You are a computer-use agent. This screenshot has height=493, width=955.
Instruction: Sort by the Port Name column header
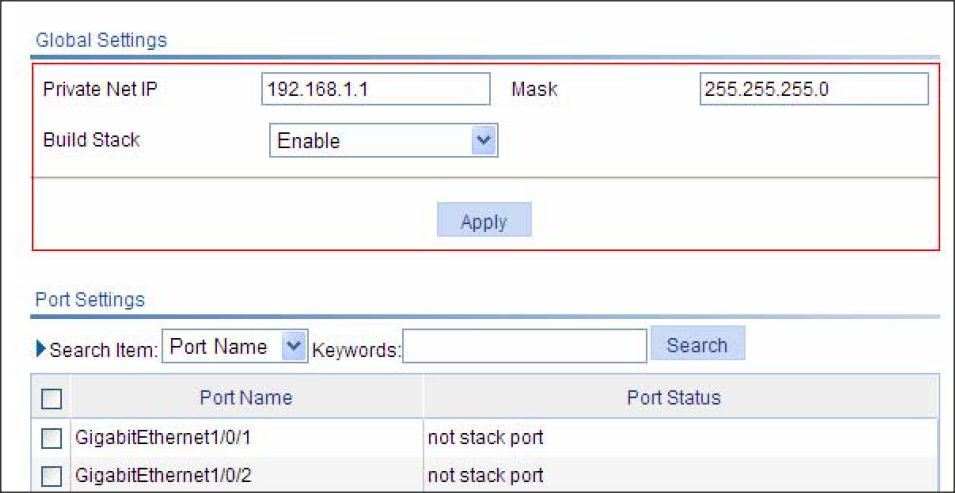pos(246,398)
